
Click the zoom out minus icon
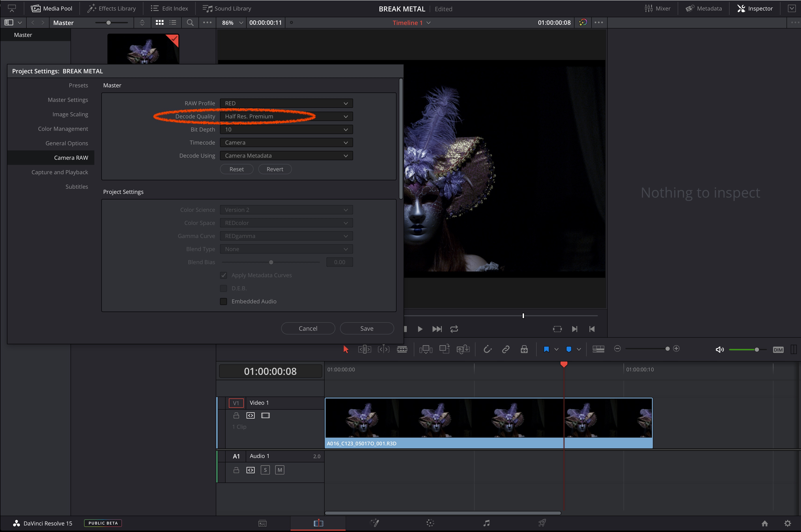coord(617,348)
